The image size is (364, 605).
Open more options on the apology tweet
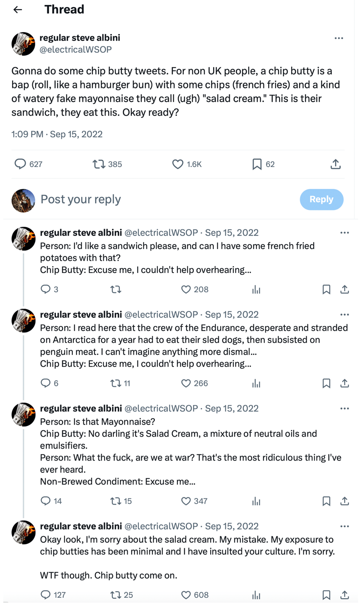tap(344, 526)
